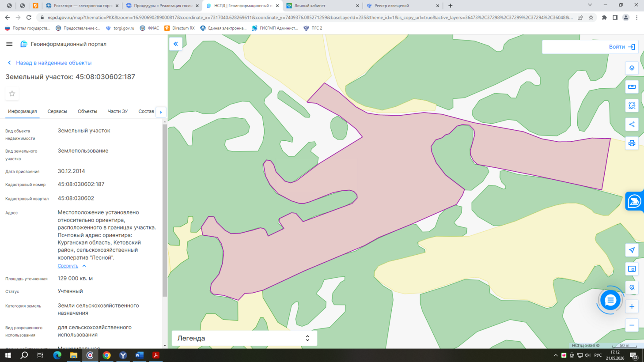Screen dimensions: 644x362
Task: Click the info panel vertical scrollbar
Action: [165, 211]
